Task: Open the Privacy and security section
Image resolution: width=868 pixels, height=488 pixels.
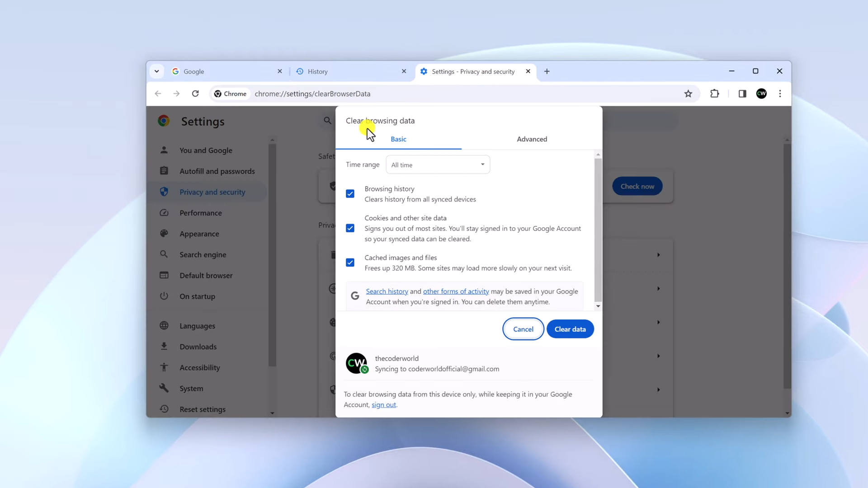Action: [212, 192]
